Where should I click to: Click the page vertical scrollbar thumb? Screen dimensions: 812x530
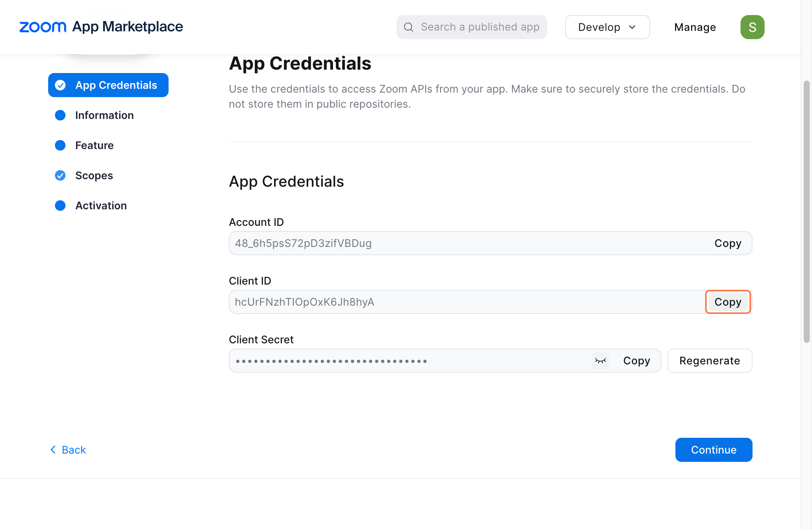[x=806, y=212]
